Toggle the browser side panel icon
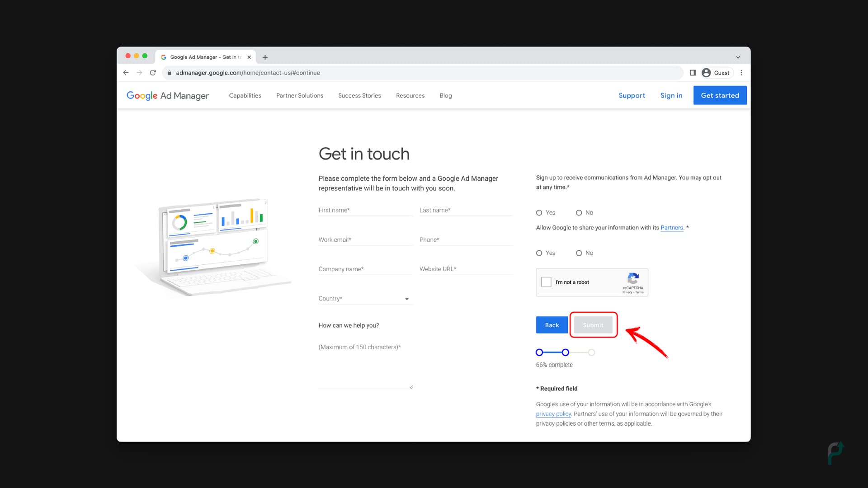This screenshot has width=868, height=488. (693, 73)
